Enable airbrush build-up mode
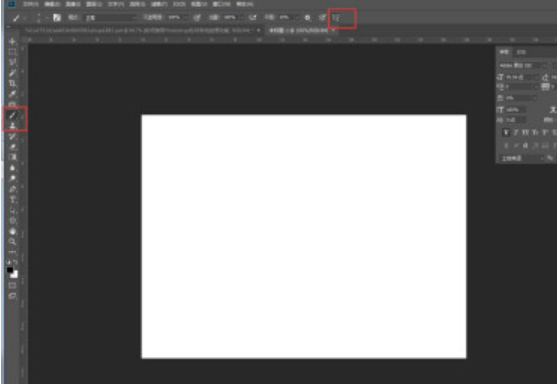This screenshot has width=557, height=384. [x=253, y=17]
